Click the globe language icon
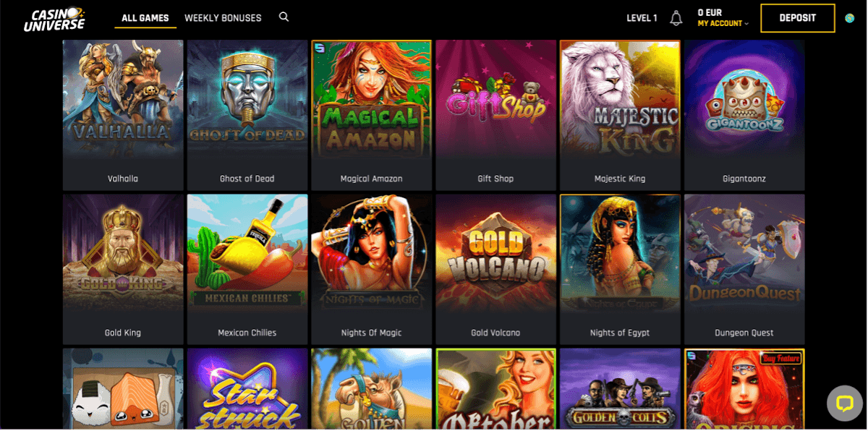Image resolution: width=868 pixels, height=431 pixels. (x=850, y=18)
